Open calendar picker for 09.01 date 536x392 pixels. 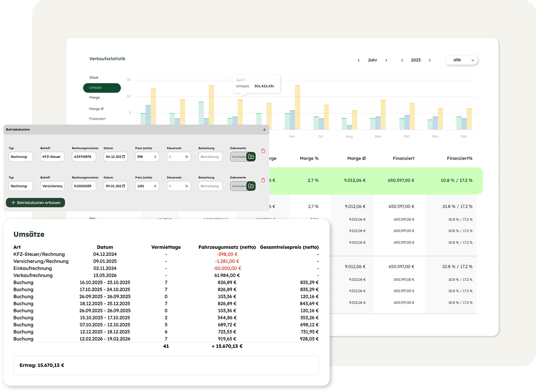click(x=124, y=186)
